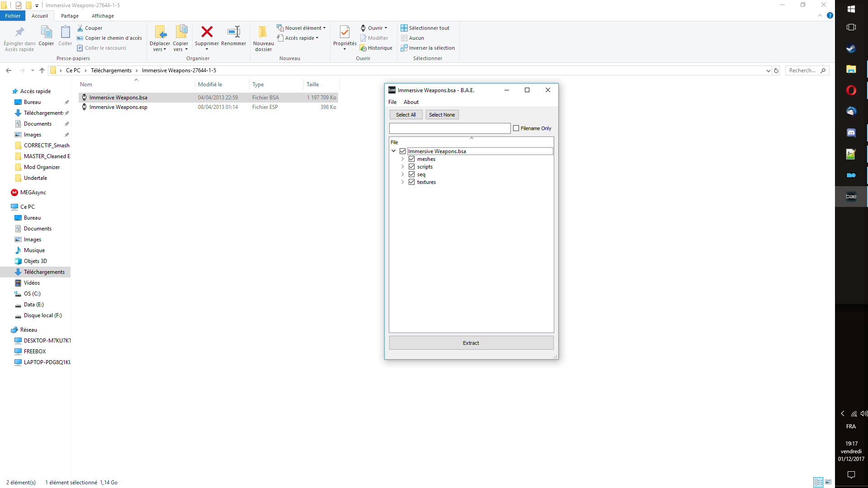Switch to the large icons view button
This screenshot has height=488, width=868.
coord(828,482)
